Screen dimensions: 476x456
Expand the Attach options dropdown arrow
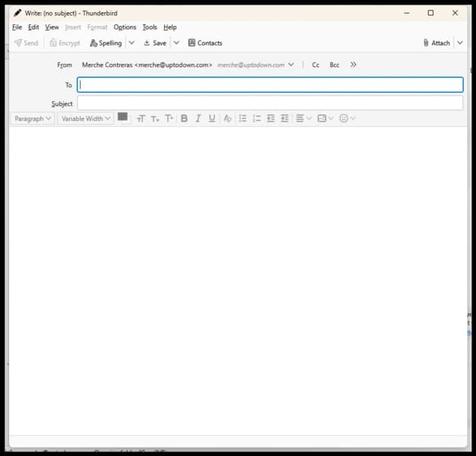460,43
